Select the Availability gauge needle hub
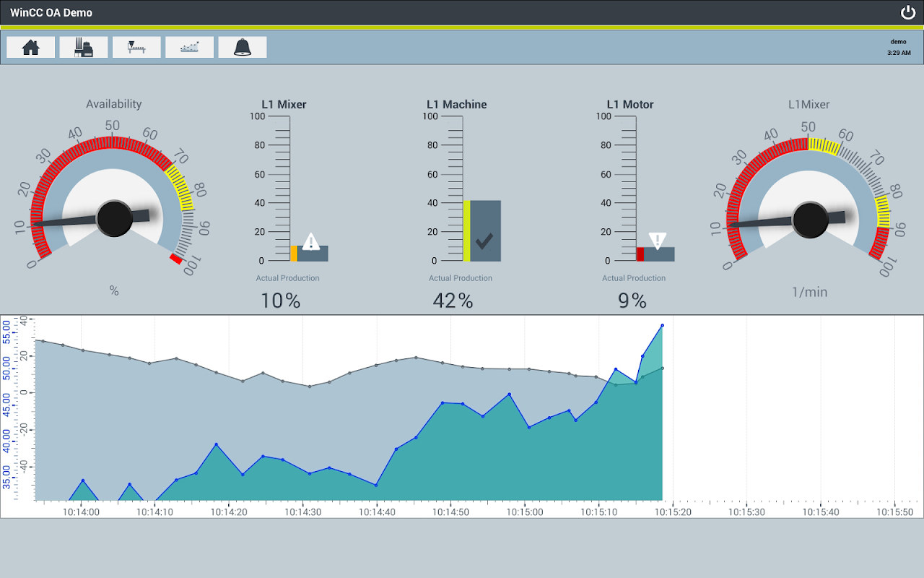 tap(115, 218)
